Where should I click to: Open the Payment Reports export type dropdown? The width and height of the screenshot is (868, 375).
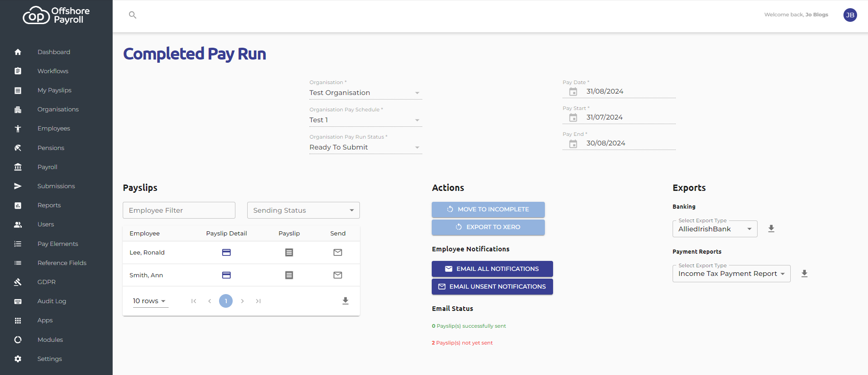point(732,274)
